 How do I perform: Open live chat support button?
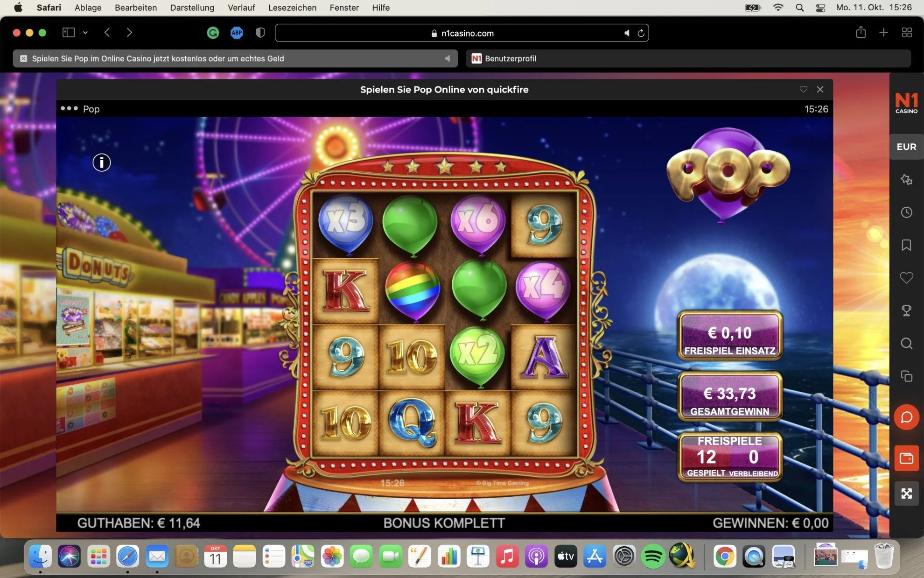click(906, 417)
